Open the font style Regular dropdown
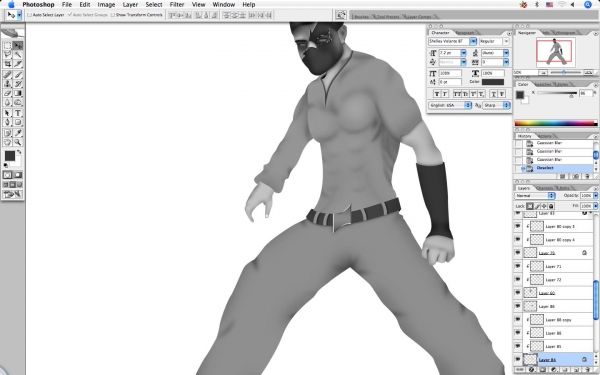 coord(506,41)
